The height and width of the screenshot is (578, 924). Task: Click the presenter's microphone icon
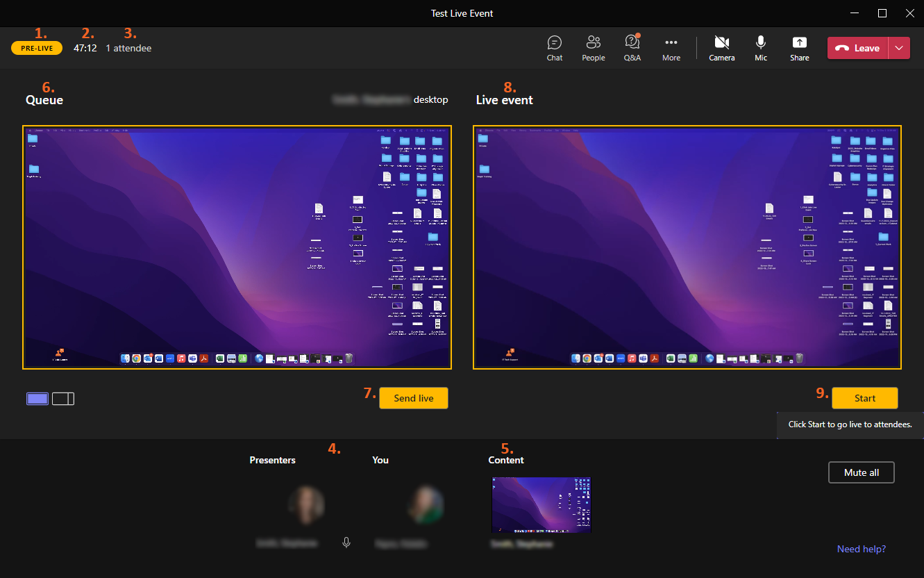click(346, 543)
